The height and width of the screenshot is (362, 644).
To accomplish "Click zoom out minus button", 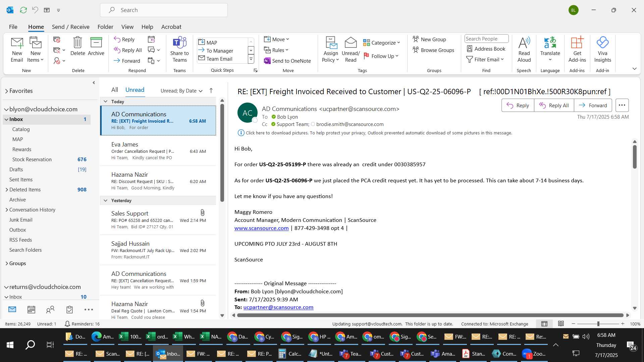I will pos(573,324).
